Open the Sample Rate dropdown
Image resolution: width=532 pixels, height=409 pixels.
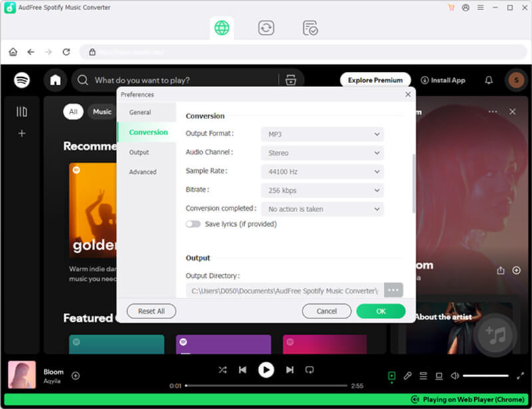[322, 172]
